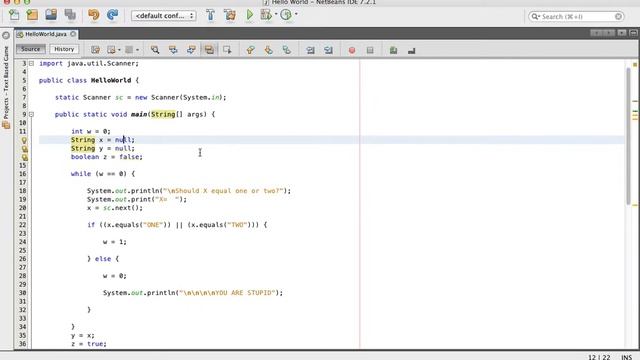Click the Open Project toolbar icon
The height and width of the screenshot is (360, 640).
pos(51,15)
